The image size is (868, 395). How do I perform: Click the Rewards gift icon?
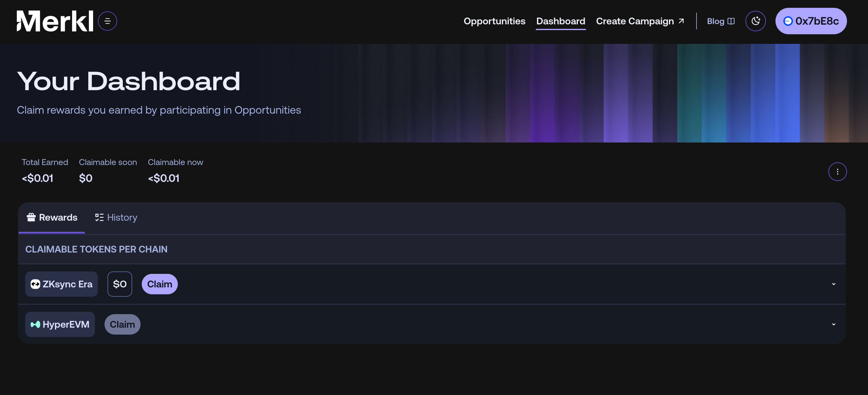pyautogui.click(x=31, y=217)
